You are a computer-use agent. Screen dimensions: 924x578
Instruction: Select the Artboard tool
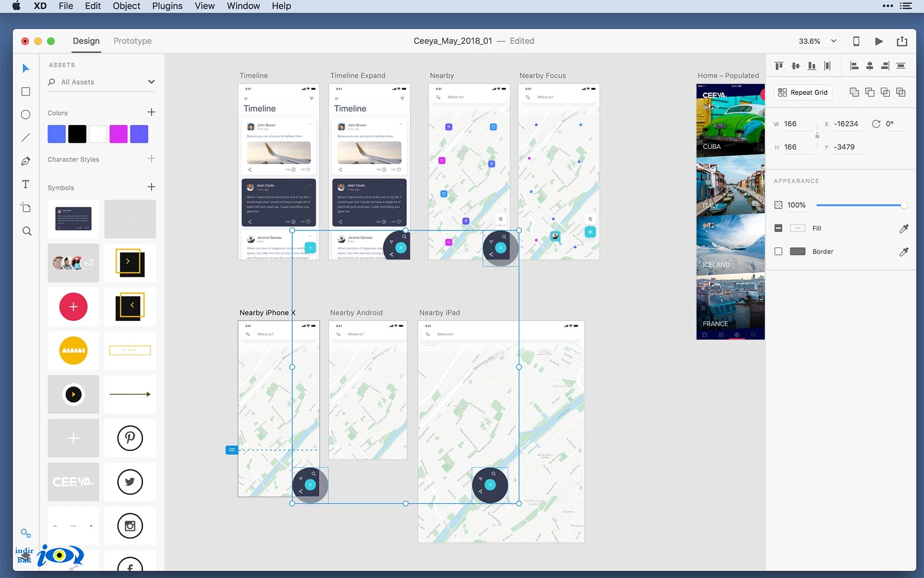pos(26,208)
